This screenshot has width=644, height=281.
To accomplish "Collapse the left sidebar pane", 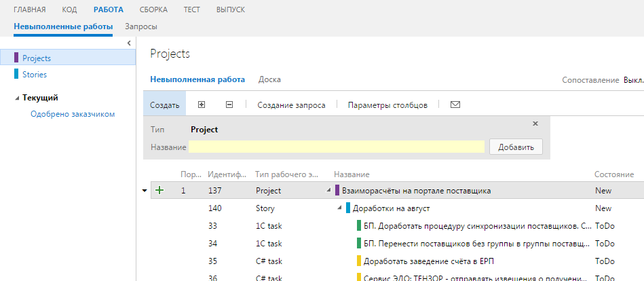I will [x=129, y=43].
